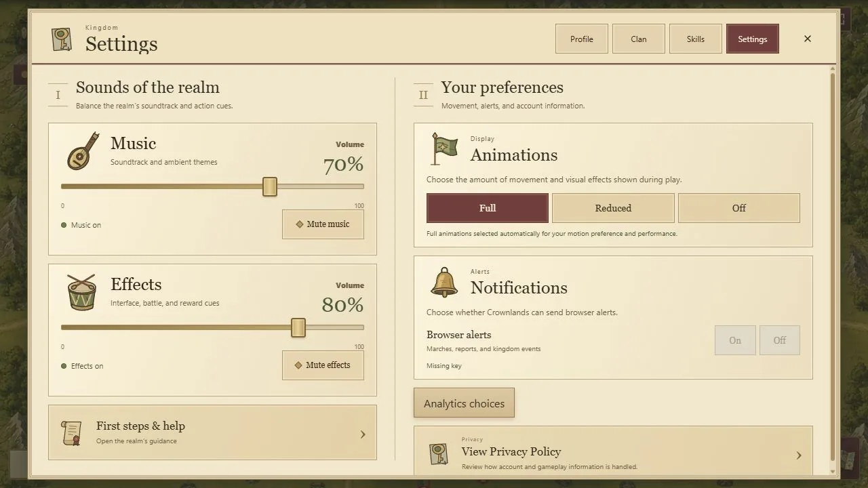Image resolution: width=868 pixels, height=488 pixels.
Task: Click the bell icon beside Notifications
Action: tap(444, 282)
